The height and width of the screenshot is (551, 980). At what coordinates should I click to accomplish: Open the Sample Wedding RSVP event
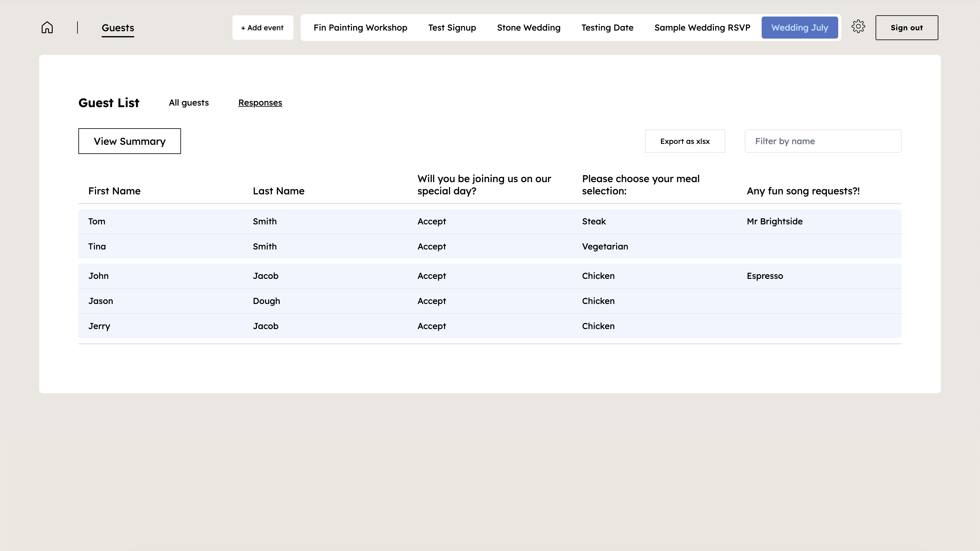pos(702,27)
